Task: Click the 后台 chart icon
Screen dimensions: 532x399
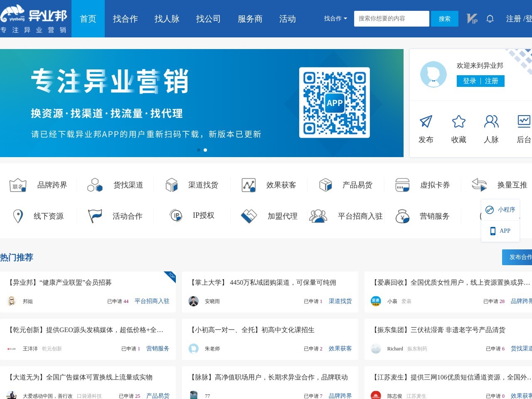Action: coord(524,121)
